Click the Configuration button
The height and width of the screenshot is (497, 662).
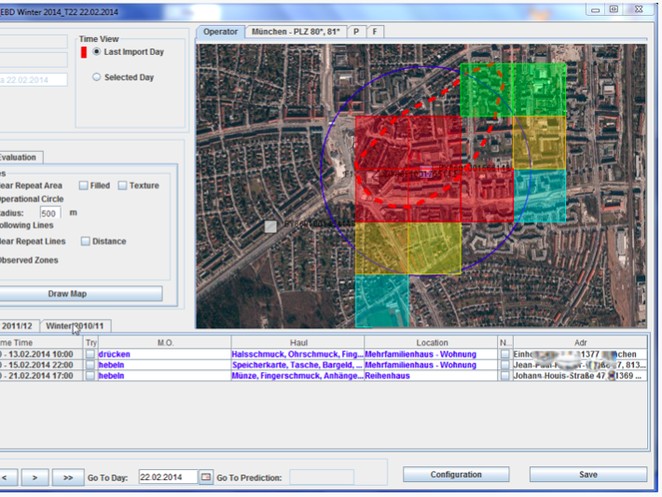[x=455, y=475]
